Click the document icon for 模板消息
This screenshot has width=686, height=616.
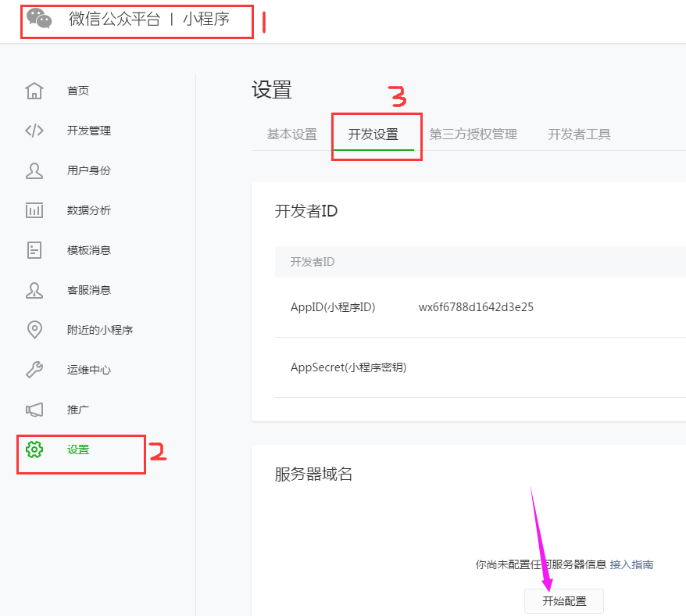(34, 250)
